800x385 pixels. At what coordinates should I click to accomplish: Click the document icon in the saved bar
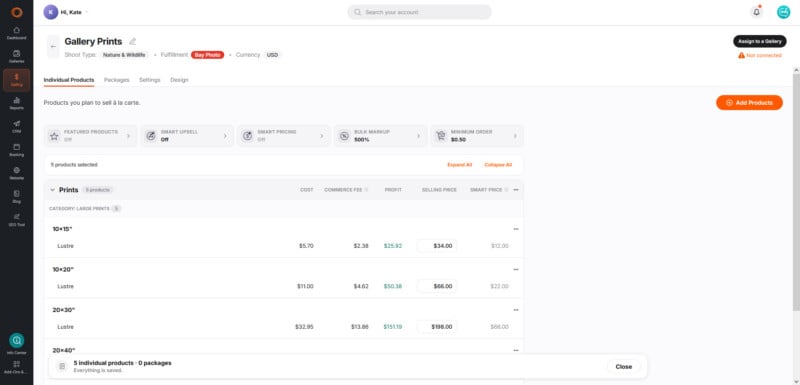coord(62,366)
